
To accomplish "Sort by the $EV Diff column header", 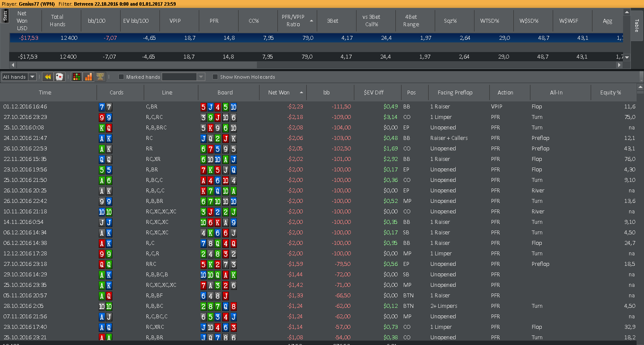I will 374,93.
